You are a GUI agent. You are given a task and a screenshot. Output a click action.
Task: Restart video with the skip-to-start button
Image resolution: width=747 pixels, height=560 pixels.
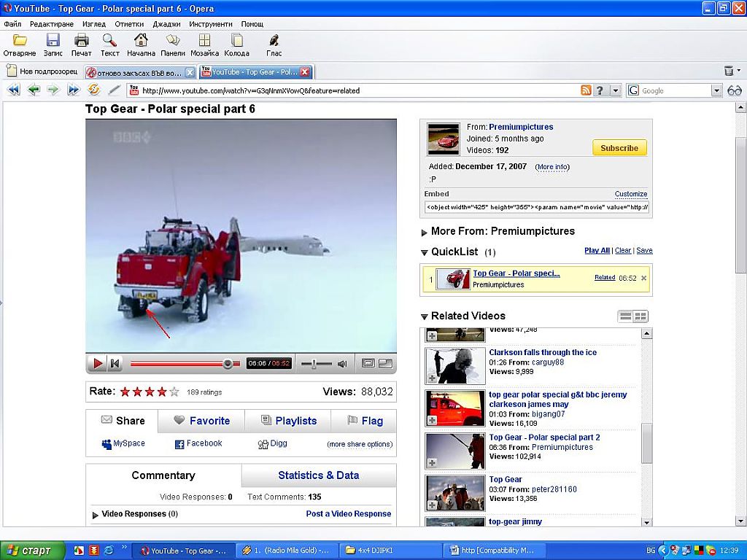[x=115, y=364]
